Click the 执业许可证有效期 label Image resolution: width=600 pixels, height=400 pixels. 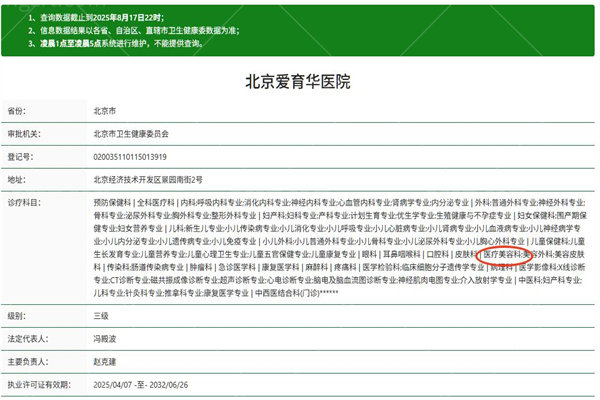(39, 385)
